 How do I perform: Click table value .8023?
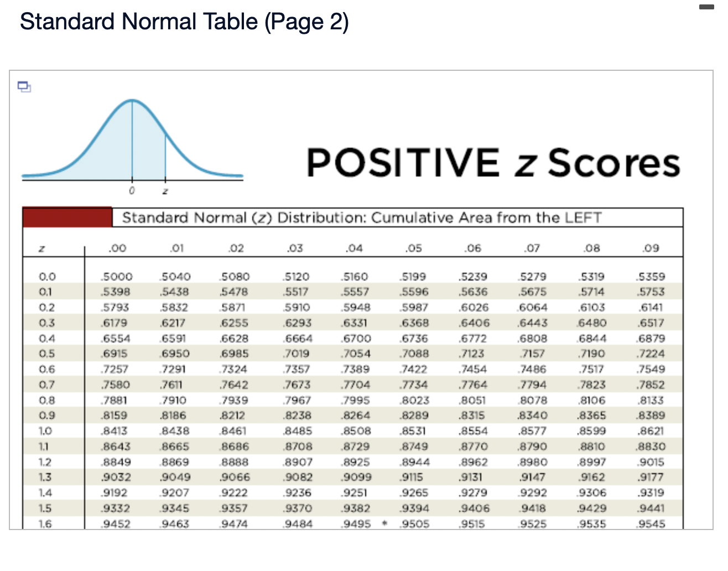414,401
